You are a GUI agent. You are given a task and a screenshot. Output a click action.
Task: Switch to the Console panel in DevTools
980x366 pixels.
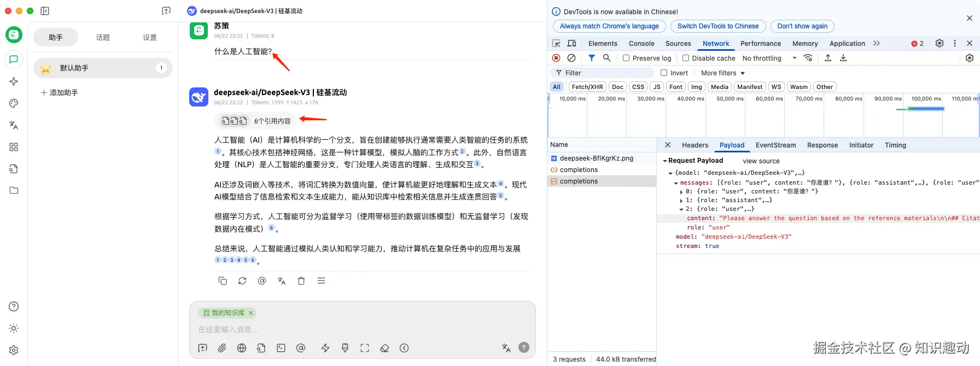641,43
